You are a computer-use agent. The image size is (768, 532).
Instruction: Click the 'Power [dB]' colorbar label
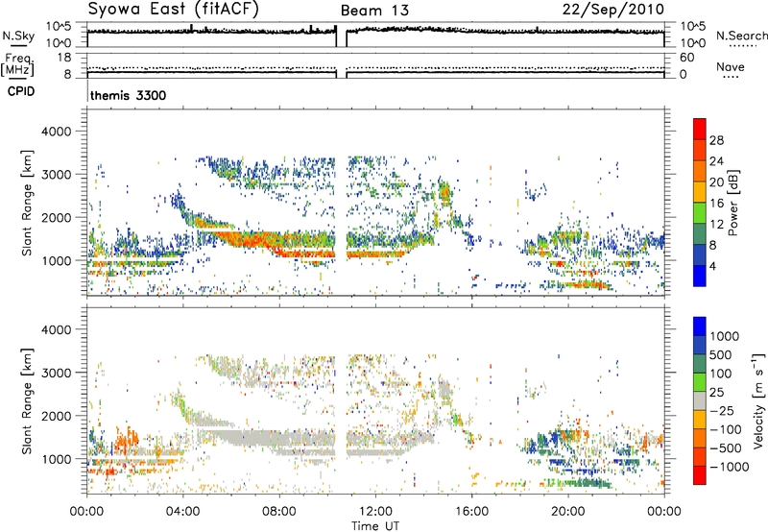click(733, 203)
